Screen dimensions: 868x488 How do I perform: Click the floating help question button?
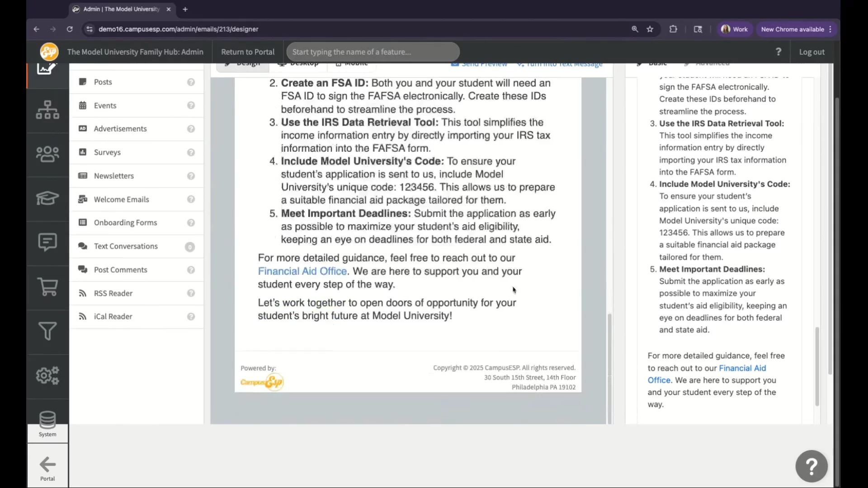click(x=811, y=466)
